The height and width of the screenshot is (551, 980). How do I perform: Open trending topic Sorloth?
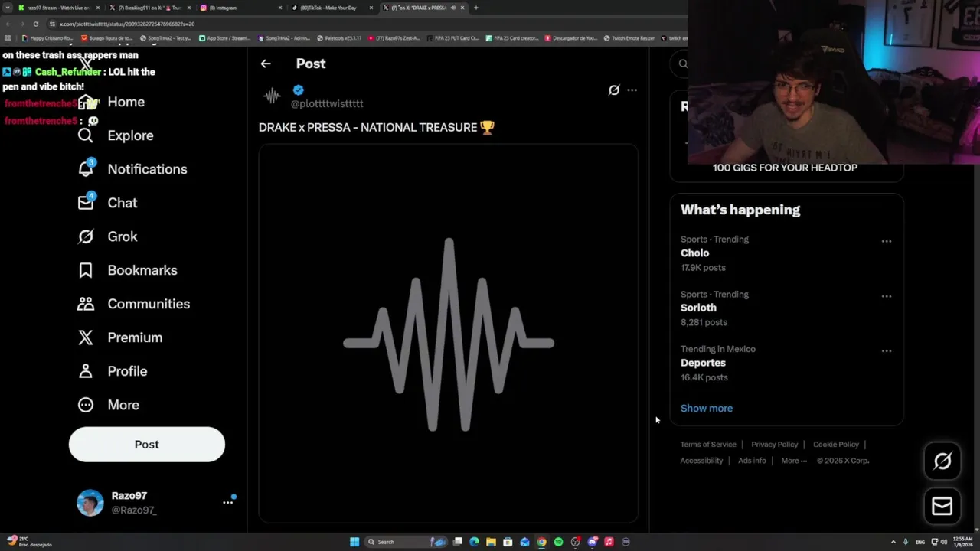[x=698, y=308]
